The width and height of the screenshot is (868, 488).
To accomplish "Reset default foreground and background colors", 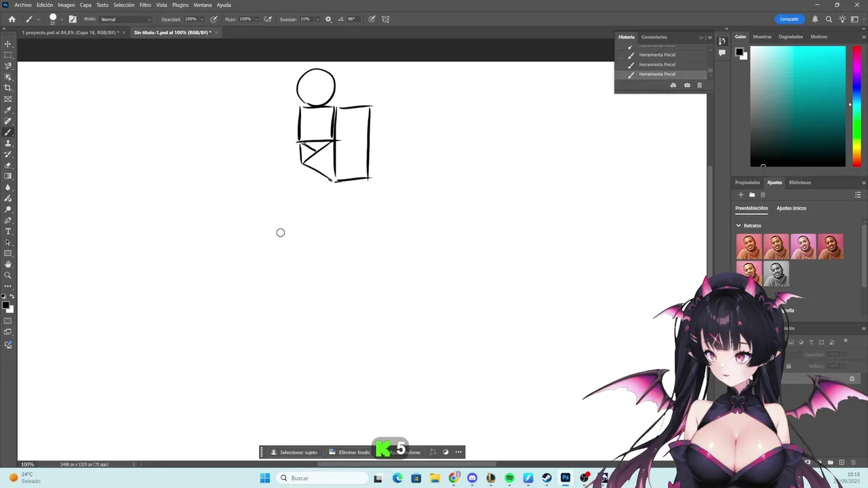I will click(4, 297).
